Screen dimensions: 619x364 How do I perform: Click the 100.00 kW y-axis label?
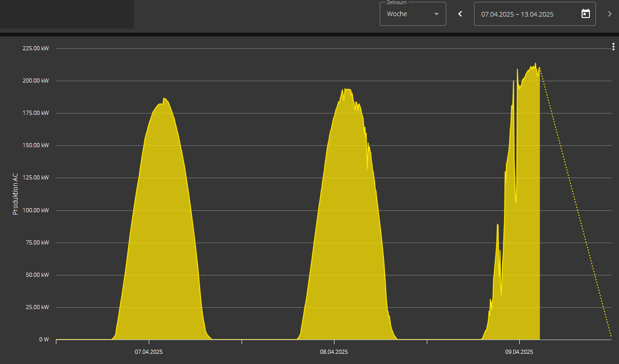[x=36, y=210]
